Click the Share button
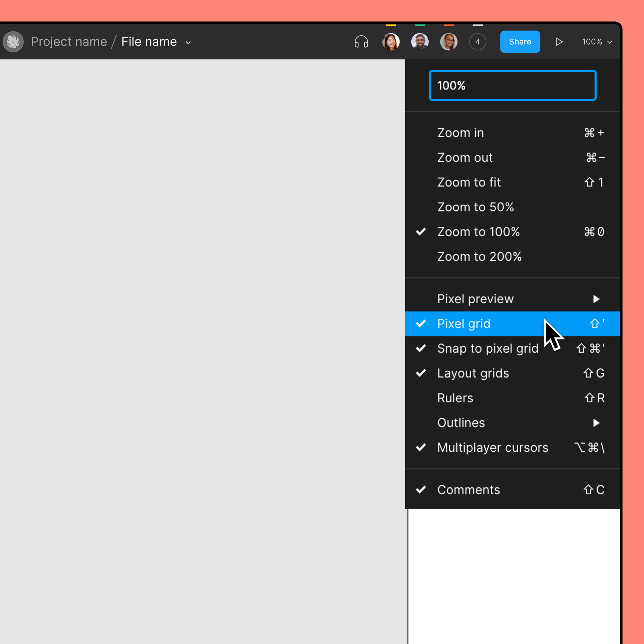644x644 pixels. [x=520, y=41]
